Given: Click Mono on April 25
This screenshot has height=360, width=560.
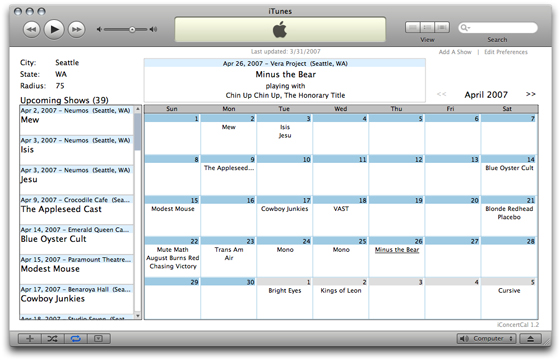Looking at the screenshot, I should (341, 250).
